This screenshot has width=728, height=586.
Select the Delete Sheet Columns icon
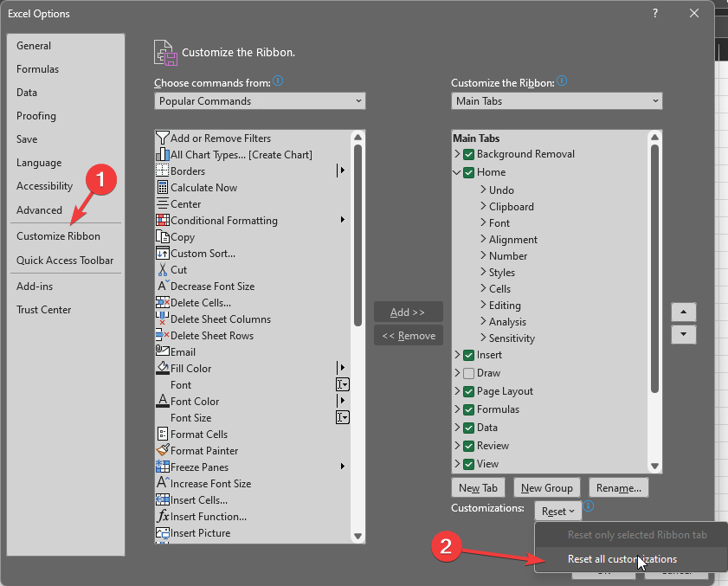[x=162, y=319]
